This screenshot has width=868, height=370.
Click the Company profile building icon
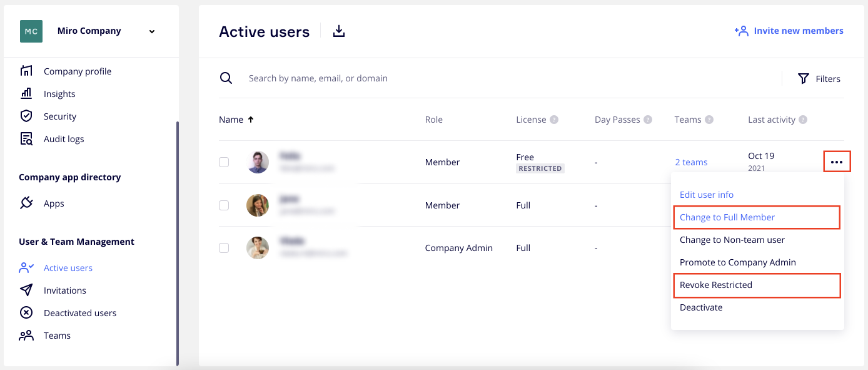[26, 71]
